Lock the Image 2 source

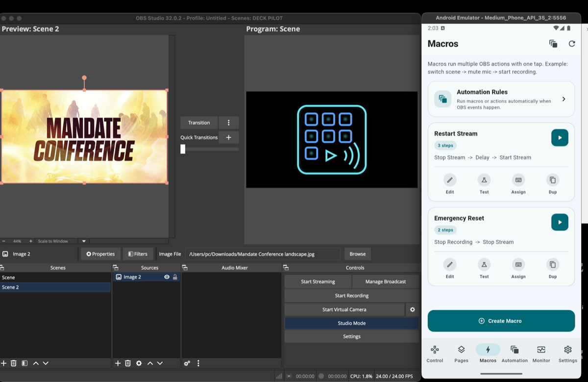175,277
